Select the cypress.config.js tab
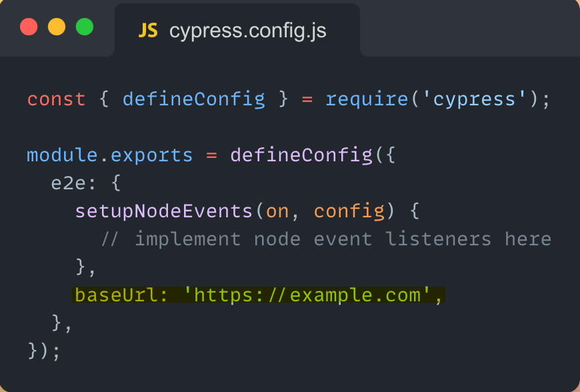580x392 pixels. pos(247,29)
